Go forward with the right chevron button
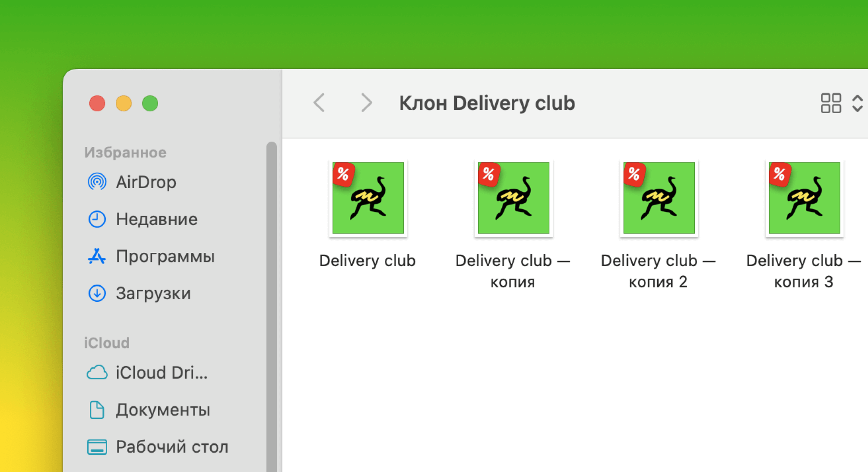Screen dimensions: 868x472 point(366,103)
